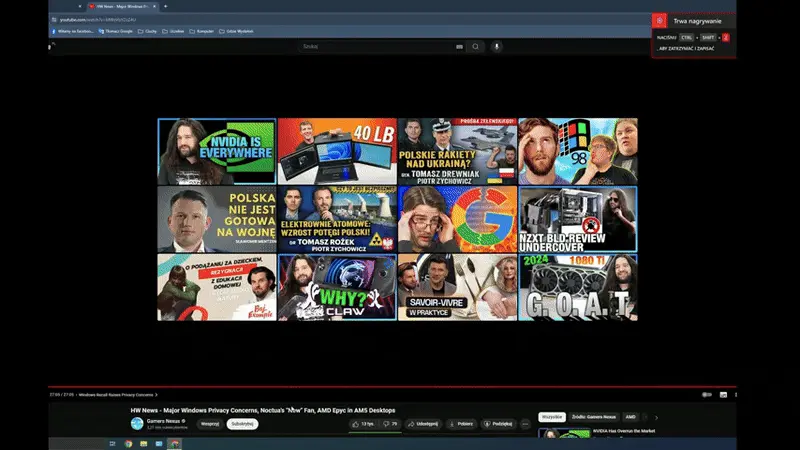
Task: Click the Subskrybuj button
Action: (x=241, y=424)
